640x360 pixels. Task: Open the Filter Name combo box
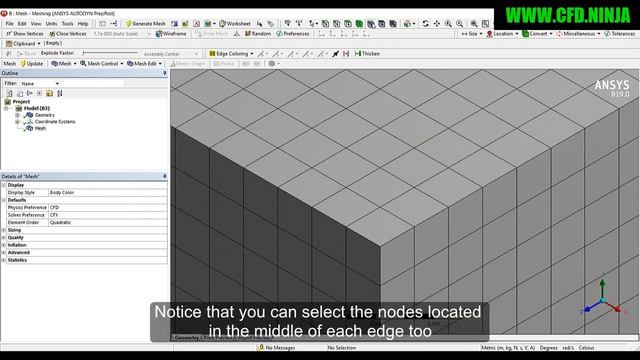click(40, 84)
